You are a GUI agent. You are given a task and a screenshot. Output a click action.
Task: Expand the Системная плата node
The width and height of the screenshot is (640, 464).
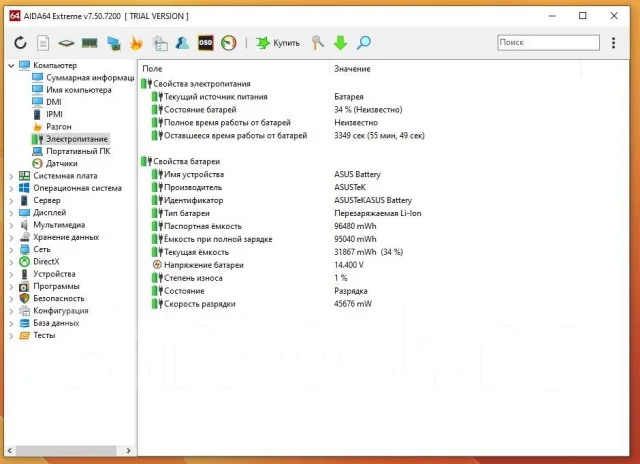click(11, 176)
